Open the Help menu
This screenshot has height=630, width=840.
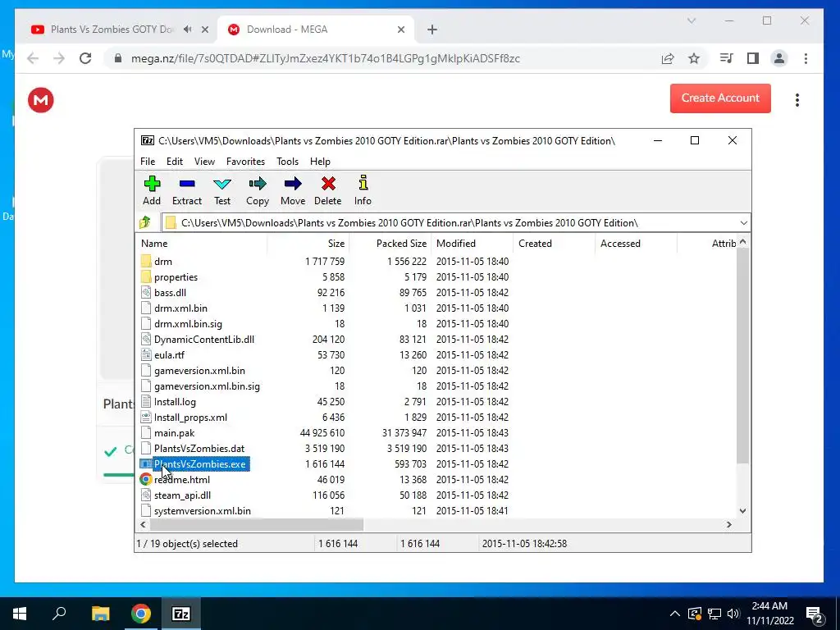coord(320,162)
